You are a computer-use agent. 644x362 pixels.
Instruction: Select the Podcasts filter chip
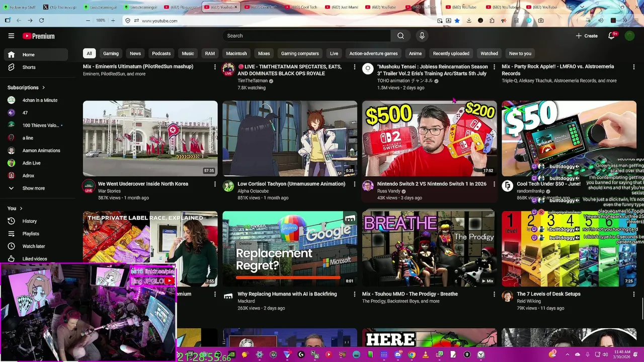click(x=162, y=53)
